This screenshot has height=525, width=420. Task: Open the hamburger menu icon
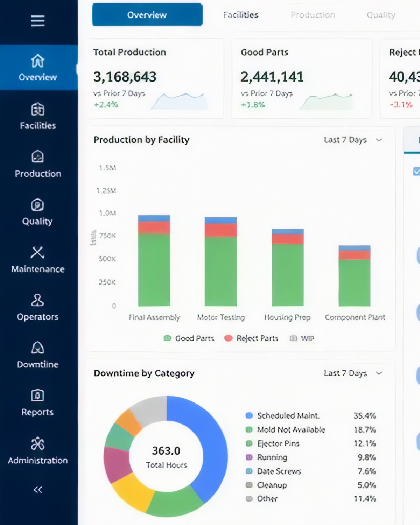(x=37, y=21)
